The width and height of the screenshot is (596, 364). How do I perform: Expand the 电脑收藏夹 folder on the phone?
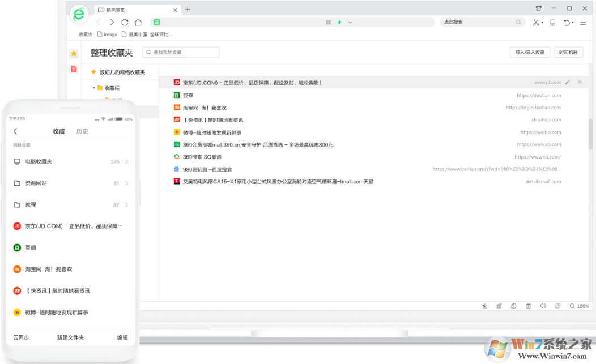pyautogui.click(x=127, y=161)
